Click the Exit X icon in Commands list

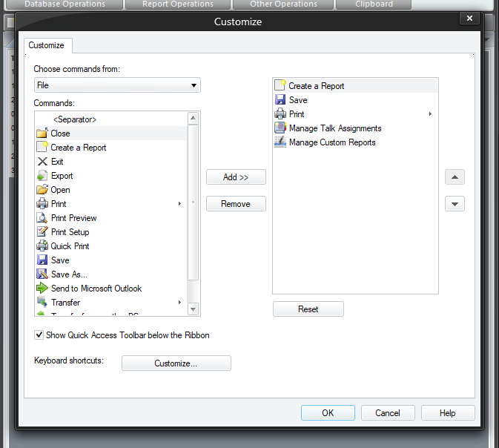(x=42, y=162)
